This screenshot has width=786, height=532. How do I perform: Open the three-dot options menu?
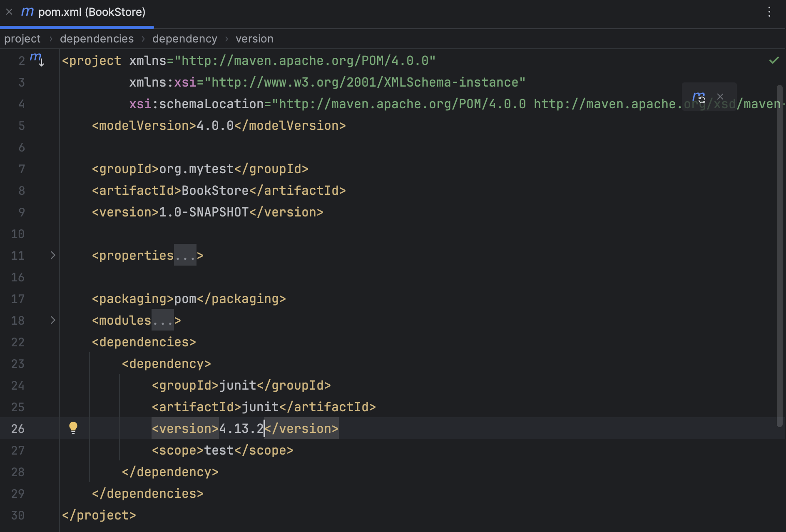coord(769,12)
